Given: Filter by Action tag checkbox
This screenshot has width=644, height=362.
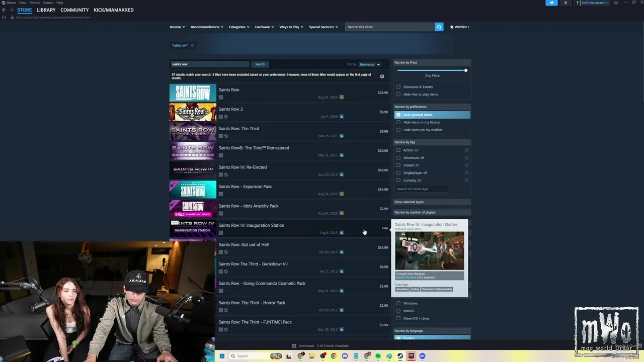Looking at the screenshot, I should tap(398, 150).
